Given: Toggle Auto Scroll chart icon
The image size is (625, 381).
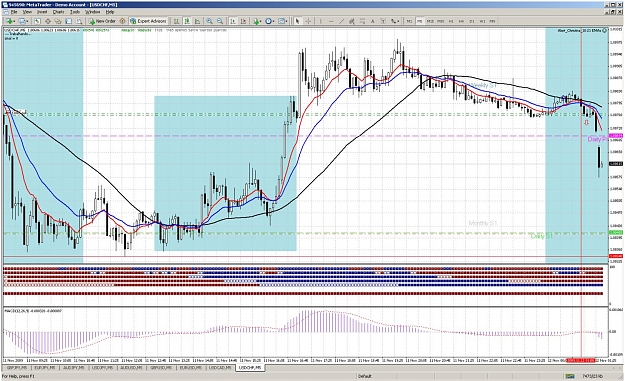Looking at the screenshot, I should tap(233, 21).
